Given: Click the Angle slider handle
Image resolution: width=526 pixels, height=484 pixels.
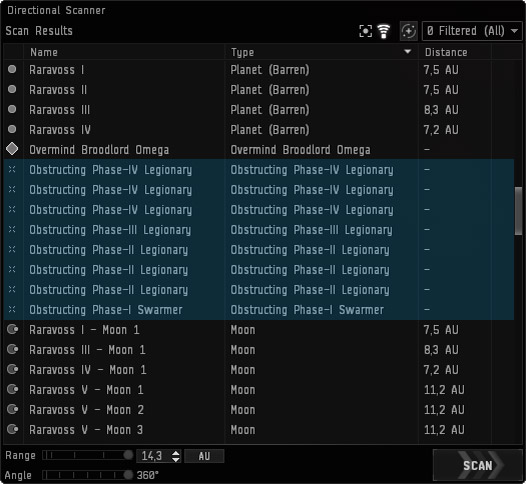Looking at the screenshot, I should (128, 475).
